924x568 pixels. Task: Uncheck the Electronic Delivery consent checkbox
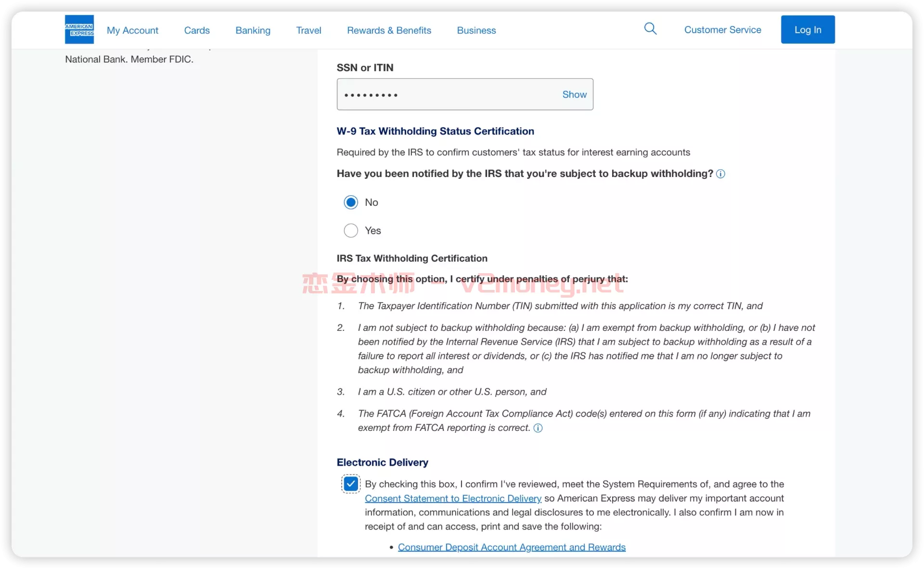pyautogui.click(x=351, y=484)
